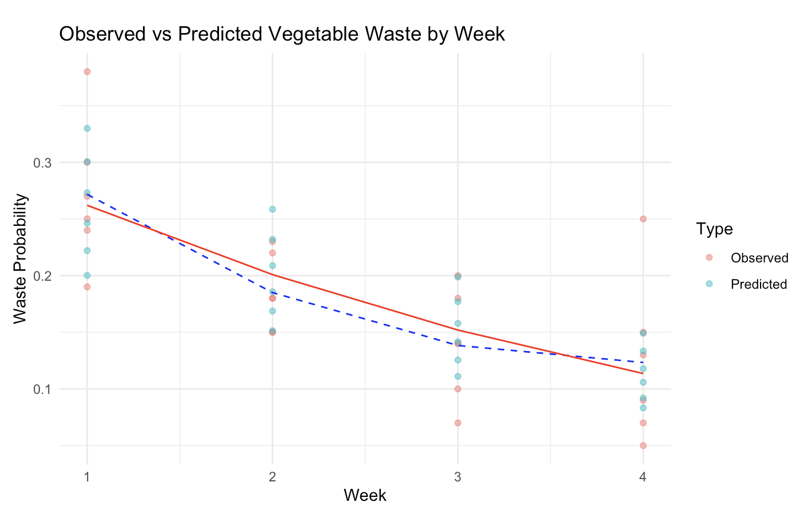Select the highest observed point at week 1
Image resolution: width=812 pixels, height=518 pixels.
click(87, 71)
